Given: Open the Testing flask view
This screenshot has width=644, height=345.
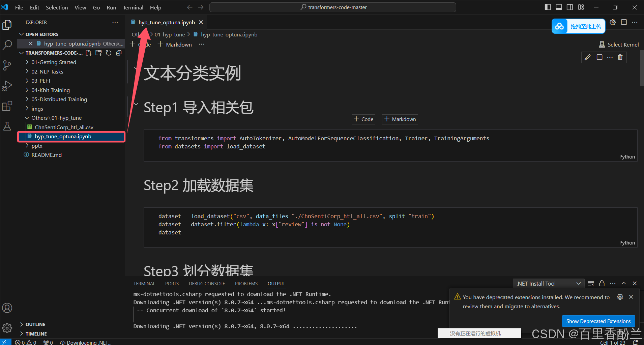Looking at the screenshot, I should tap(7, 126).
